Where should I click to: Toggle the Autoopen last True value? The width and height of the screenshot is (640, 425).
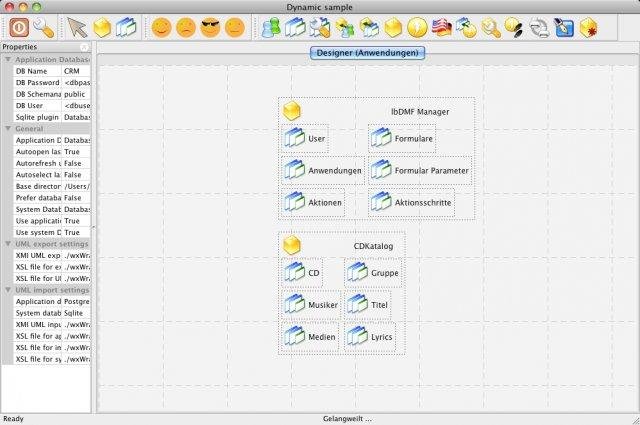(76, 151)
